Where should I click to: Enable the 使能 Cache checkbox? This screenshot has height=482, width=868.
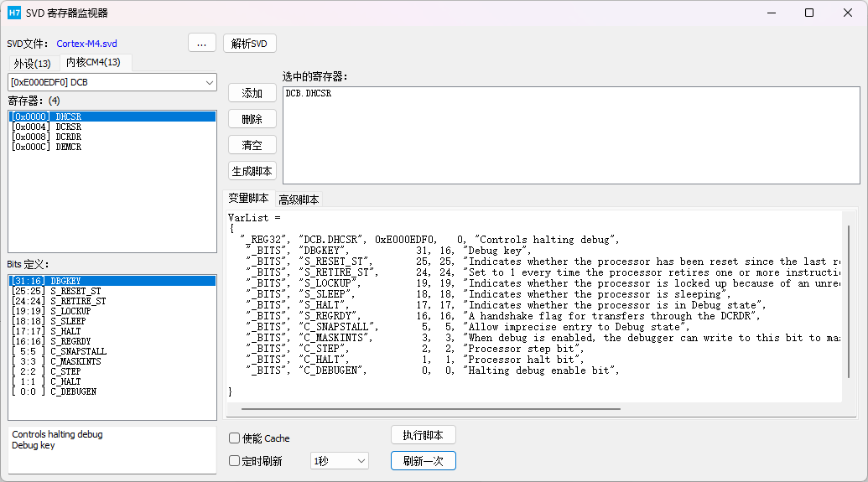pos(234,438)
